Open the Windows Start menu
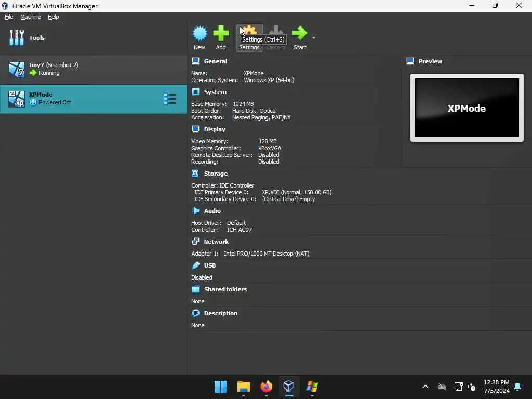This screenshot has width=532, height=399. 220,387
